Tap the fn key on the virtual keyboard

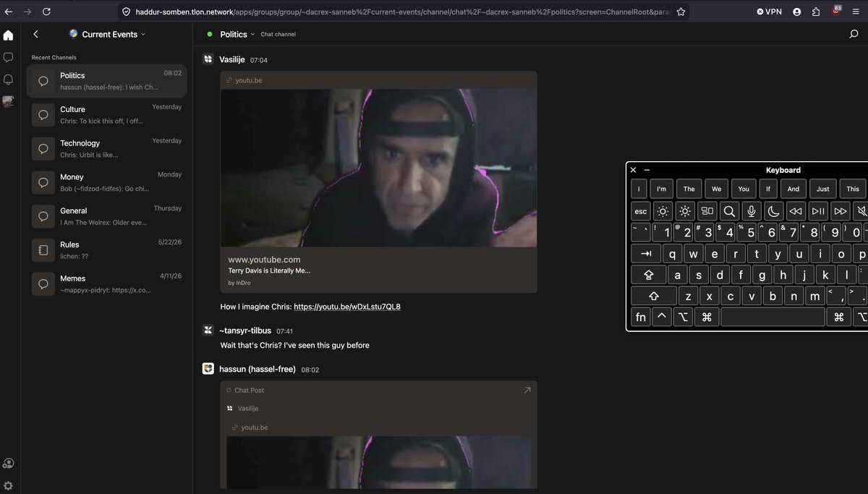[x=641, y=317]
